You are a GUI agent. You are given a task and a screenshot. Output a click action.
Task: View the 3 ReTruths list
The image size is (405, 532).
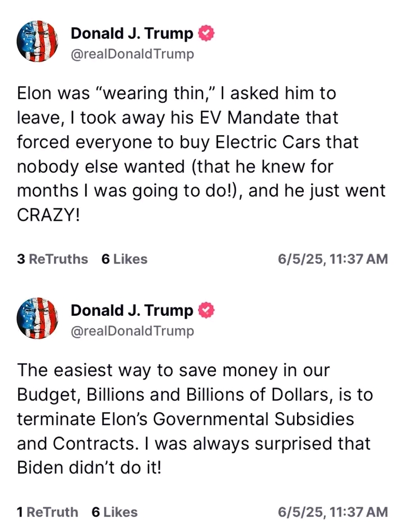click(52, 259)
